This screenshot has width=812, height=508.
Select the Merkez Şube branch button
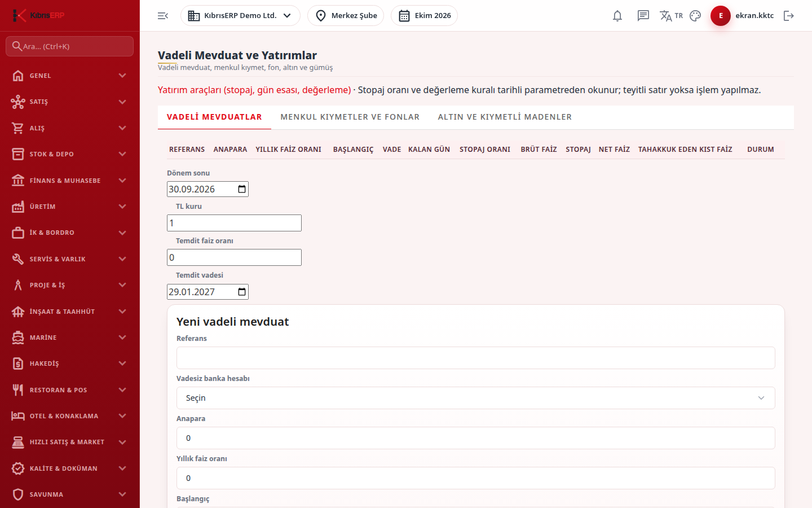coord(346,16)
